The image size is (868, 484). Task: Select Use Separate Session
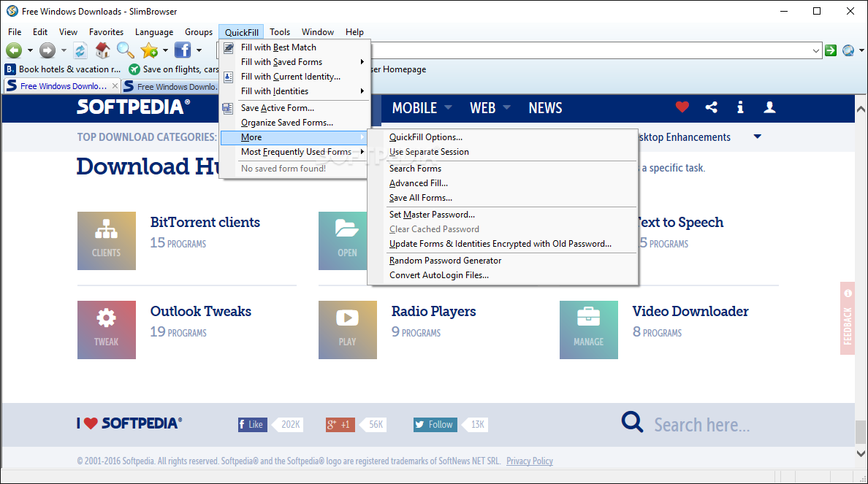pos(503,152)
